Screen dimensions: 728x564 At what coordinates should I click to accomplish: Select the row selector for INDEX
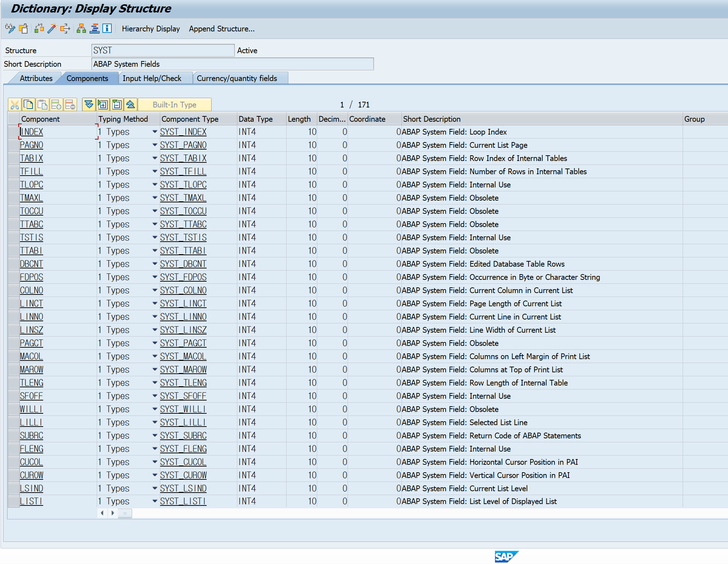14,132
